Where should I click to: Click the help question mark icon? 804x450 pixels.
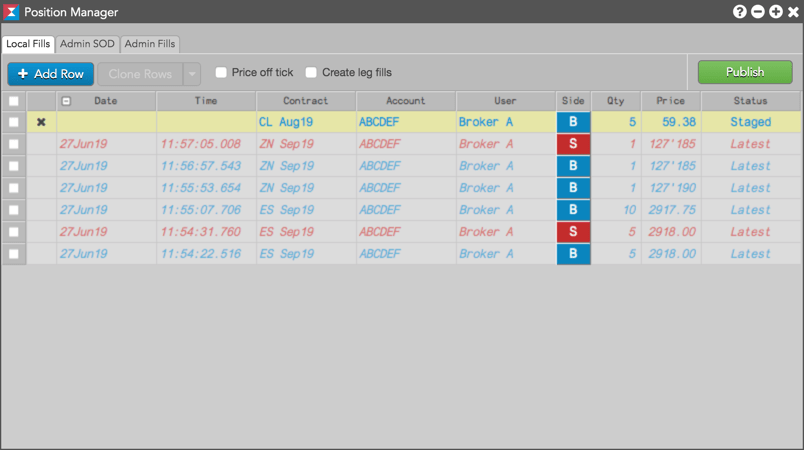pos(739,12)
